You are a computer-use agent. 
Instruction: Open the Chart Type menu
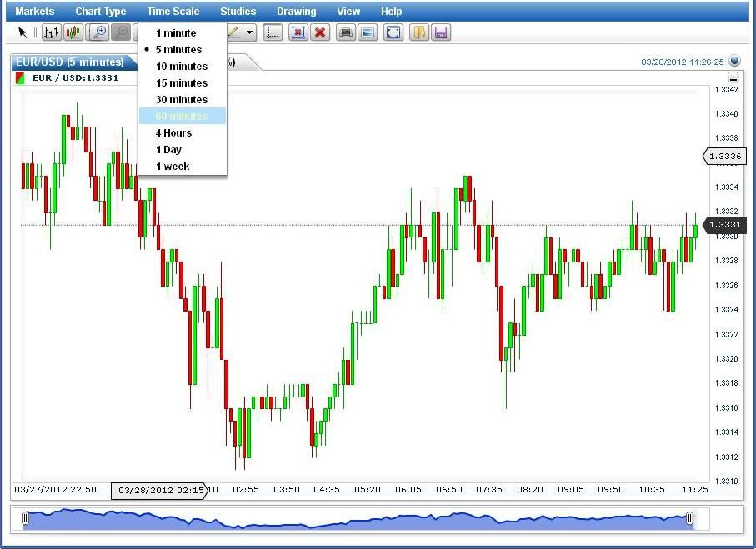[x=100, y=12]
